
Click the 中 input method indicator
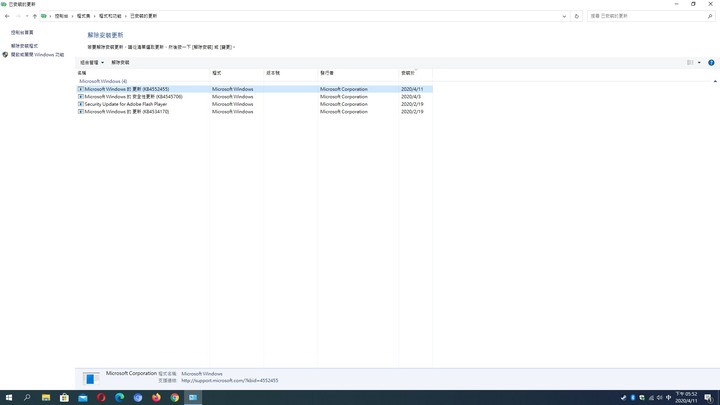pos(669,398)
